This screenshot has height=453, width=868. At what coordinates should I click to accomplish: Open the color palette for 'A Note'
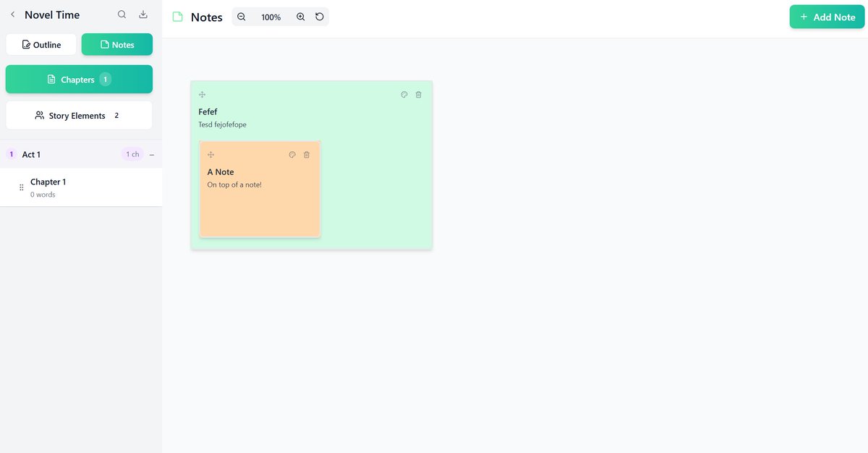(x=292, y=155)
